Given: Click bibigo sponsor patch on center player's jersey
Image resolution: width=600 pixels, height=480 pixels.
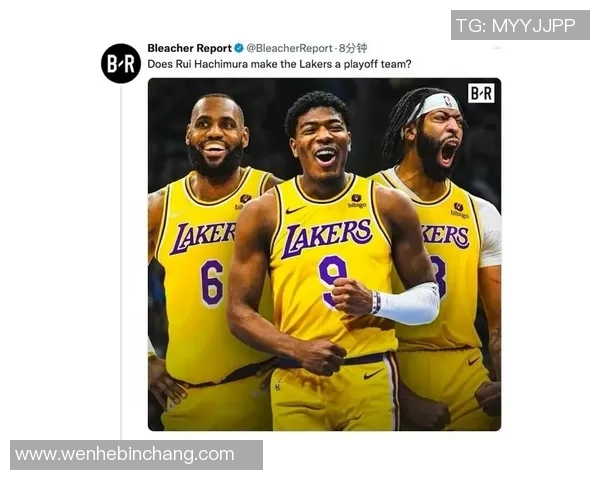Looking at the screenshot, I should [x=355, y=202].
